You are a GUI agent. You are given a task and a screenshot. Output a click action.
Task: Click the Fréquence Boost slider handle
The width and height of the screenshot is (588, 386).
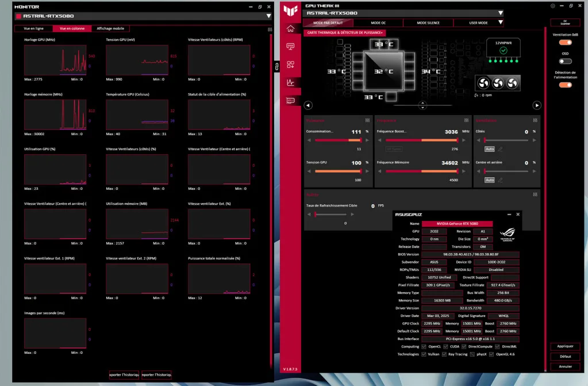coord(458,140)
